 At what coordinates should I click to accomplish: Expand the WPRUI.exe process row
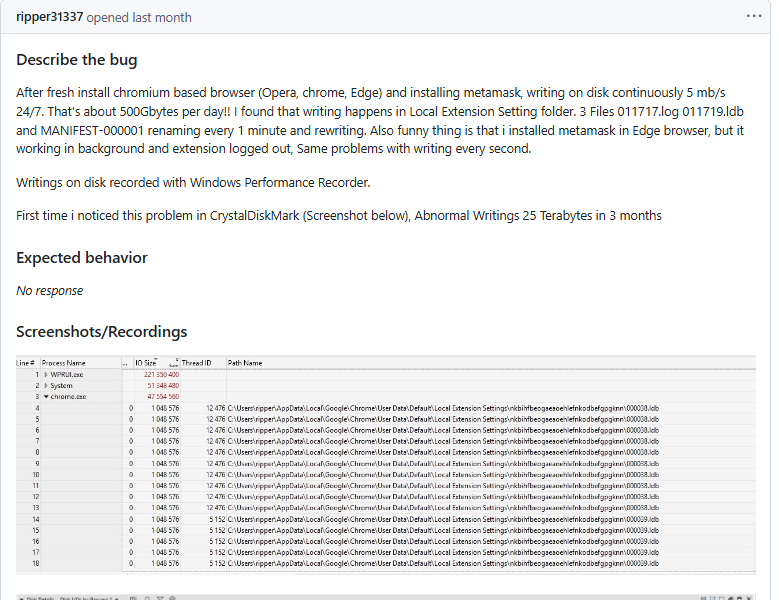[x=46, y=375]
